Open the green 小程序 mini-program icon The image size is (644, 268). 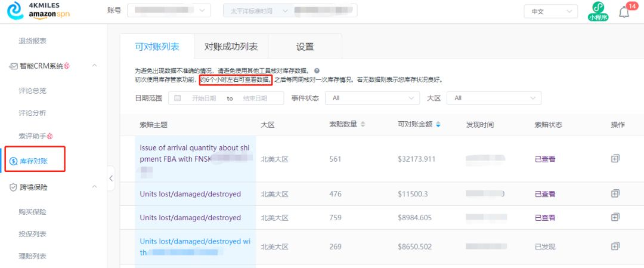click(597, 11)
